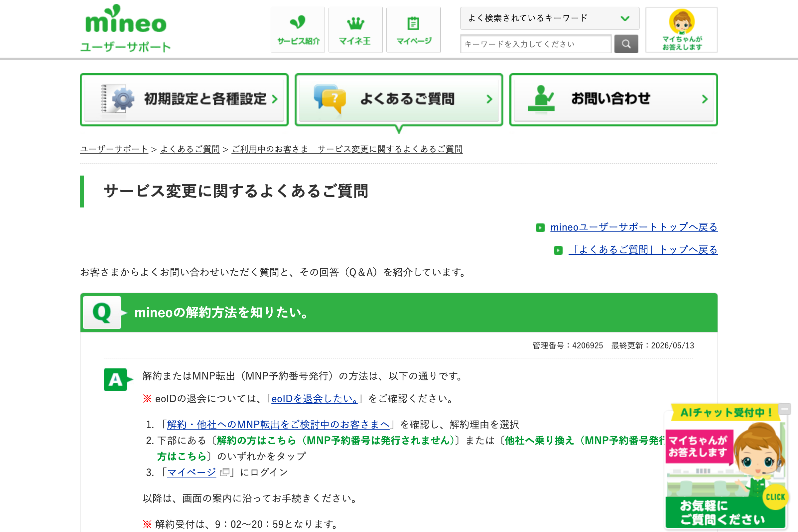Open マイページ notepad icon button
The width and height of the screenshot is (798, 532).
click(414, 30)
